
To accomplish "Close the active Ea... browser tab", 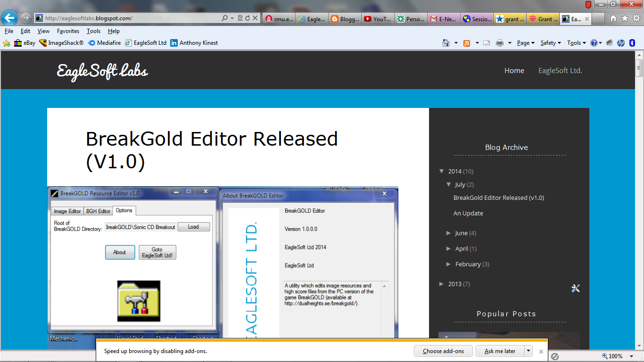I will tap(587, 19).
